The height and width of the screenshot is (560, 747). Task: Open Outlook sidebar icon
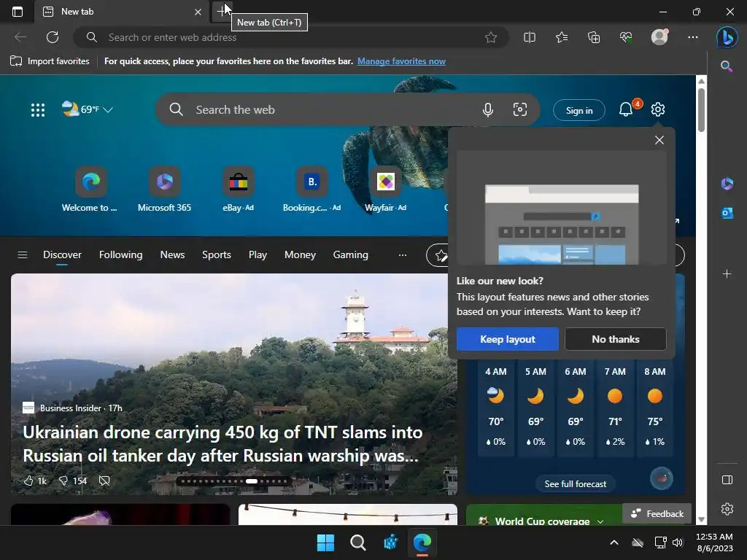(727, 213)
